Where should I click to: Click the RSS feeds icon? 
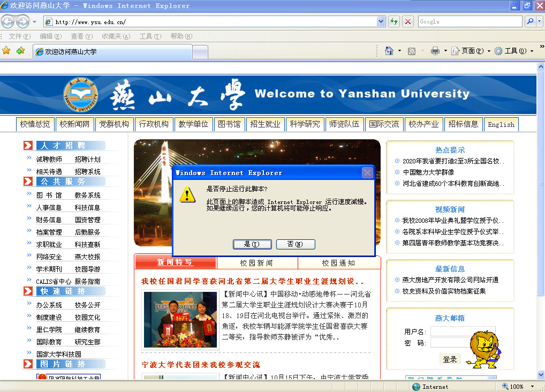pos(412,51)
